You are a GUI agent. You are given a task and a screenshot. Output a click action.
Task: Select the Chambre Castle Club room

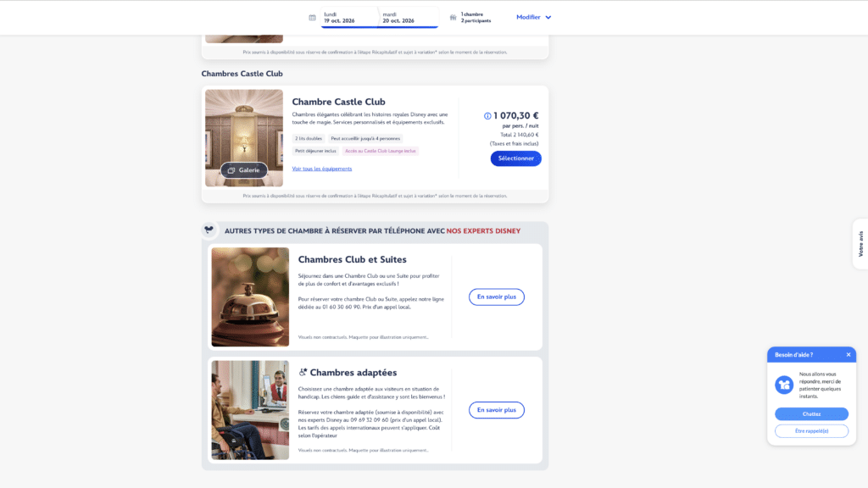point(515,158)
